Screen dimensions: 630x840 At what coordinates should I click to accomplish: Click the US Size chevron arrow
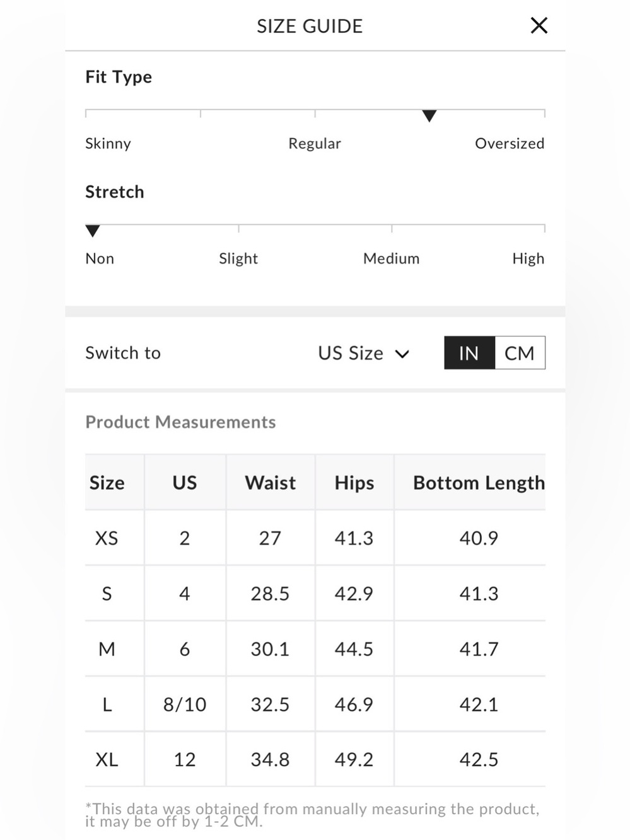tap(402, 354)
